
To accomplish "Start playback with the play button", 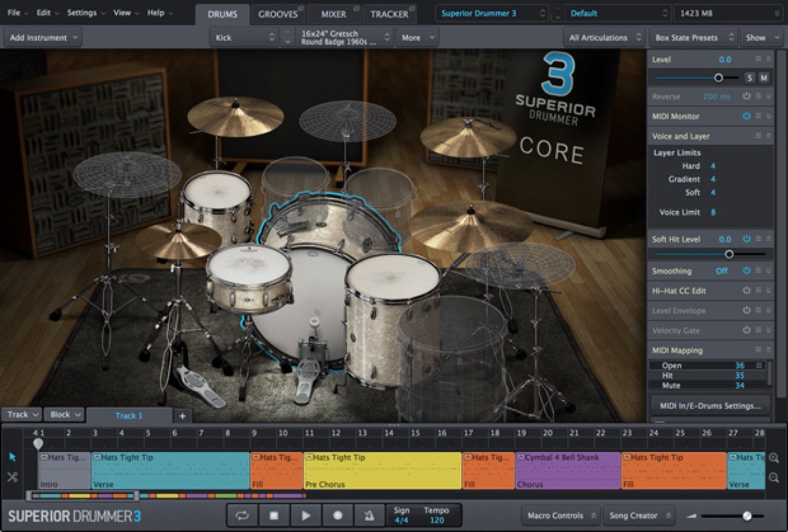I will coord(306,515).
